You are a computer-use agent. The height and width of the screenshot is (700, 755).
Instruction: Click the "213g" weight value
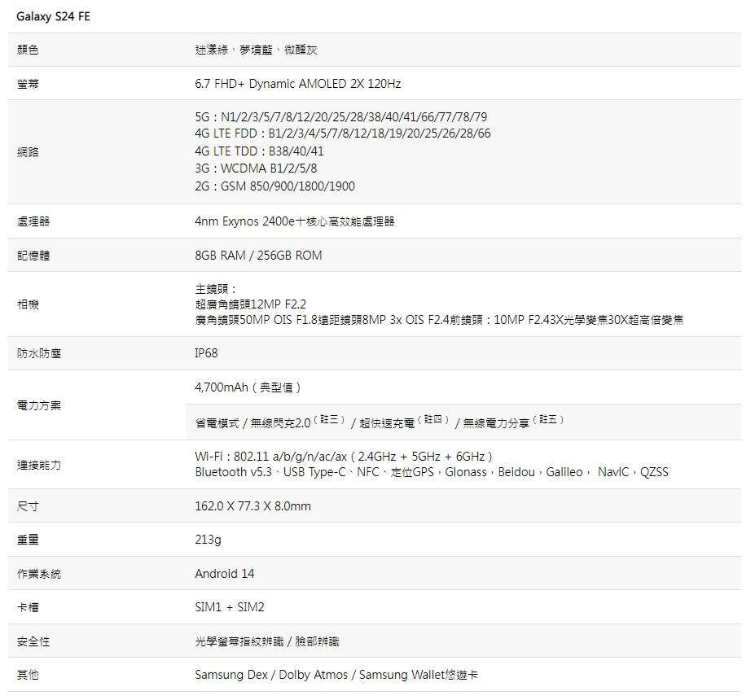(x=208, y=540)
